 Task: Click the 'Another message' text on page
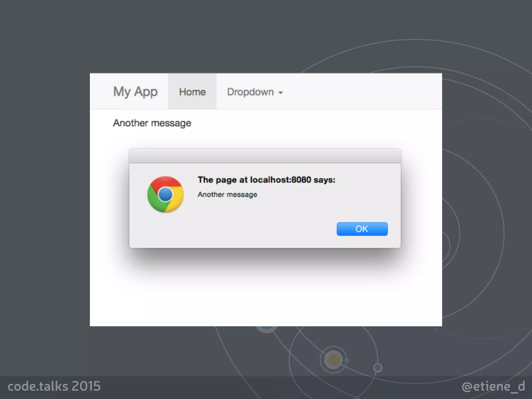click(152, 123)
